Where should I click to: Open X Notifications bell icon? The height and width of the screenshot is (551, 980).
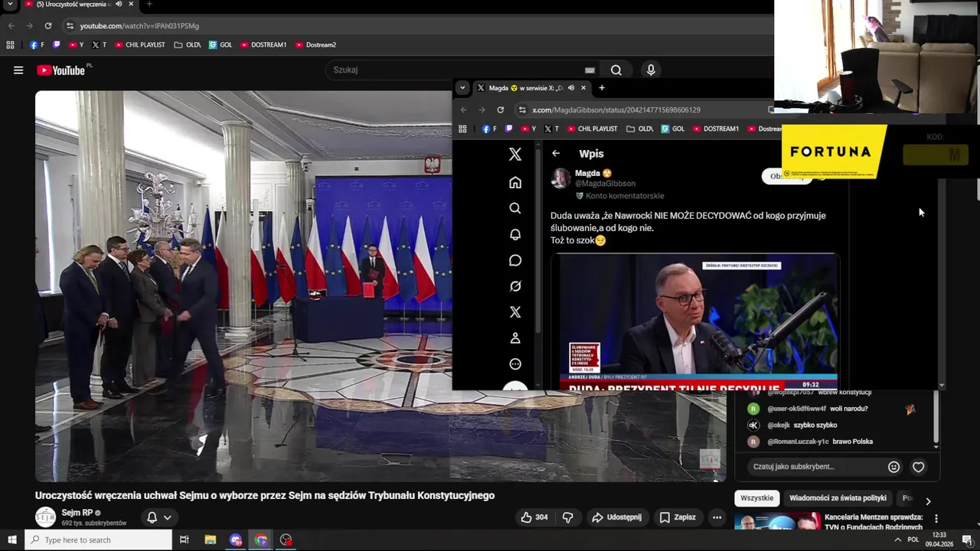click(515, 234)
